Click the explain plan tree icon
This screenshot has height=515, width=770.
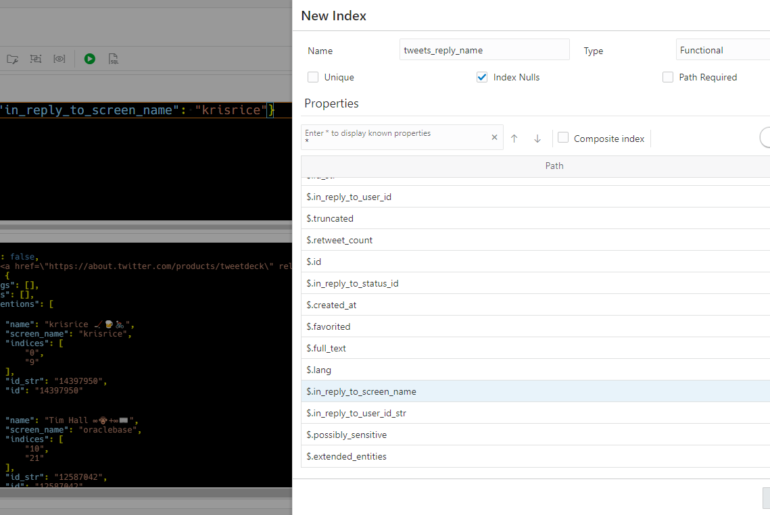(x=35, y=59)
